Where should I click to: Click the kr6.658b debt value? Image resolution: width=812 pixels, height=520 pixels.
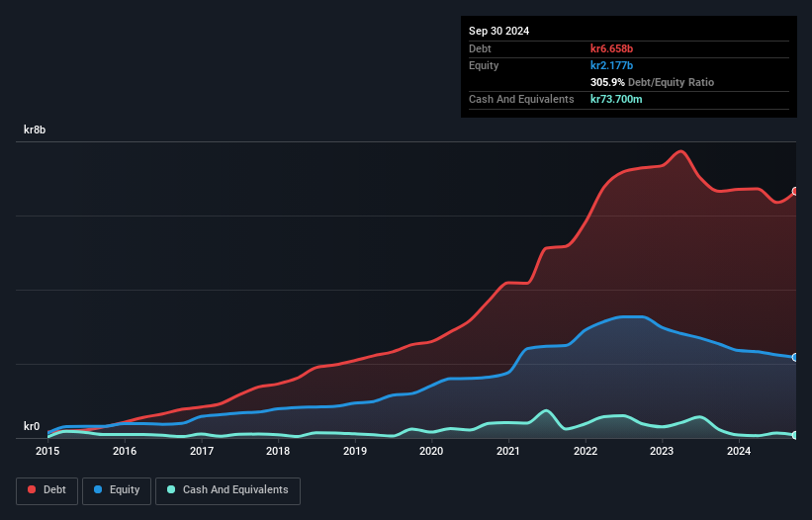point(611,48)
